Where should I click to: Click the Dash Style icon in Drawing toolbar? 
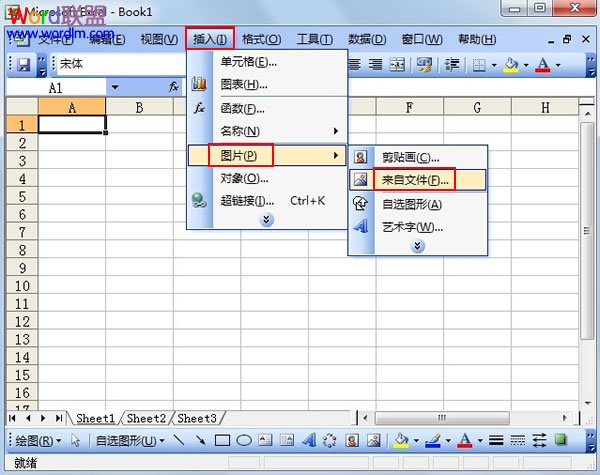pos(517,440)
